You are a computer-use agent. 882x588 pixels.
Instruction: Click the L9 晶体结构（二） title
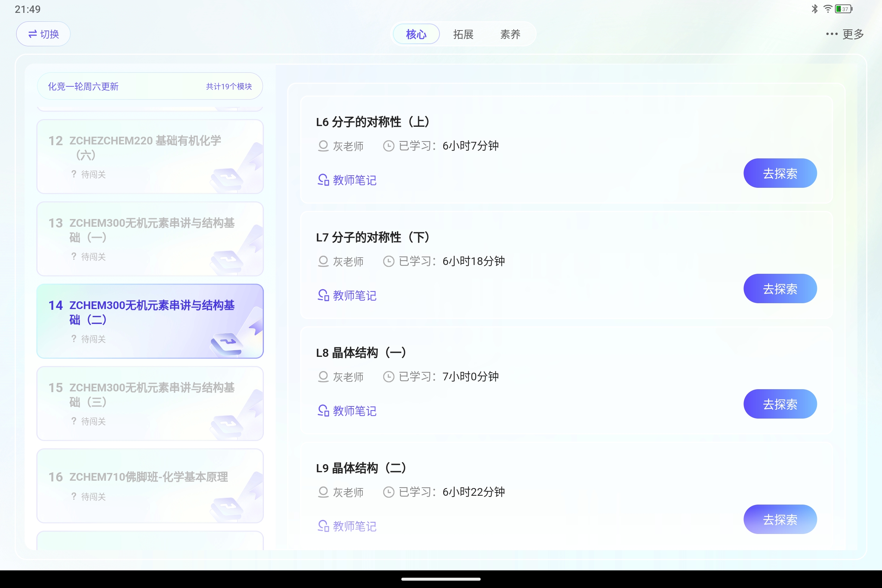tap(361, 468)
